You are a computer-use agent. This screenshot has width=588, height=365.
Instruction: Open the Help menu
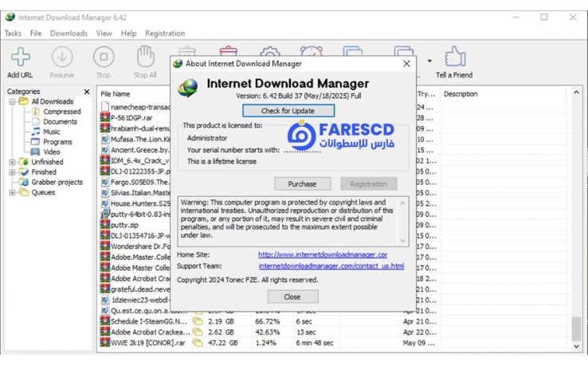pyautogui.click(x=128, y=33)
